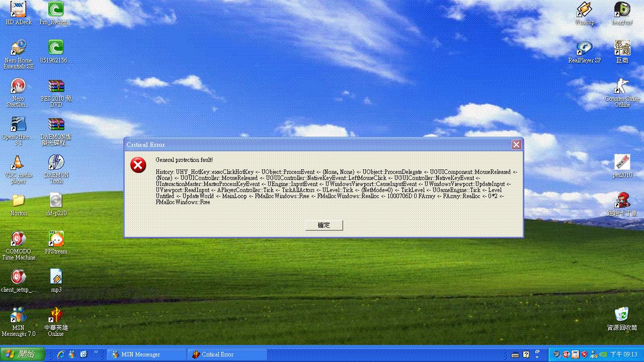Click the 確定 button in Critical Error dialog
The width and height of the screenshot is (644, 362).
tap(324, 225)
